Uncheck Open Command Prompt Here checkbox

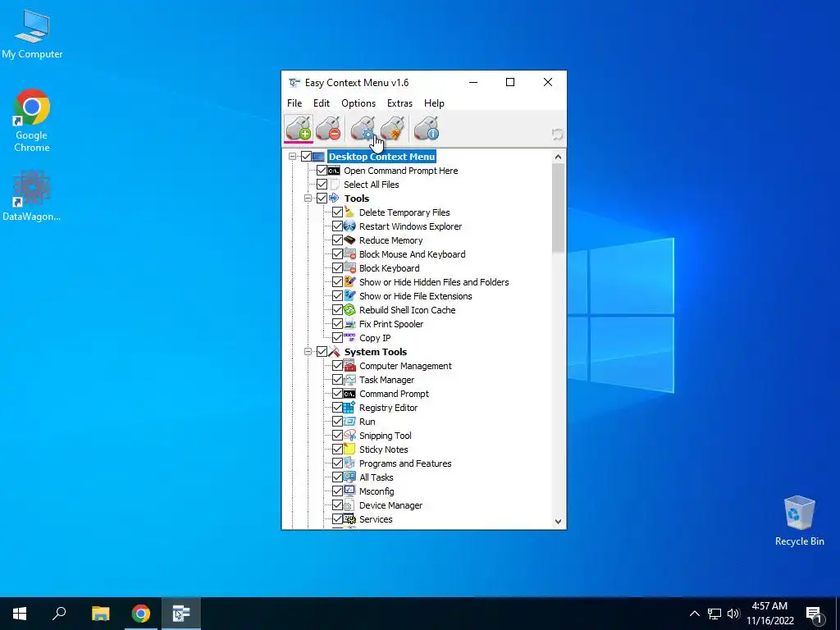322,171
